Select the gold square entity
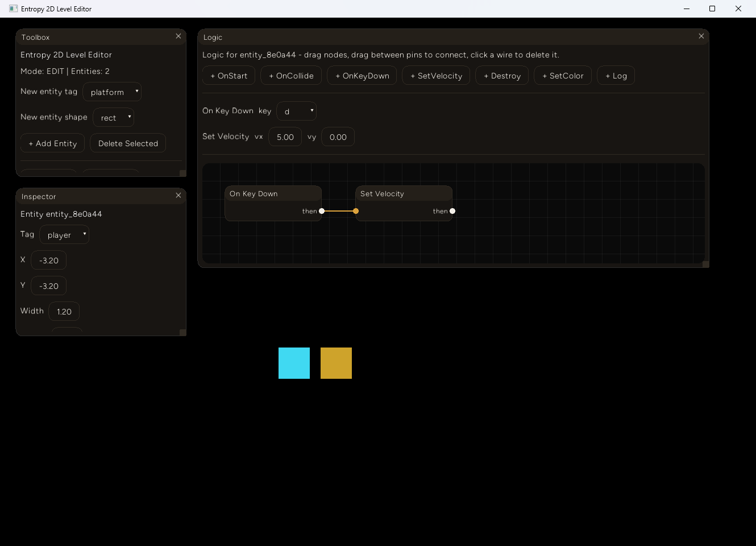This screenshot has height=546, width=756. [x=336, y=363]
